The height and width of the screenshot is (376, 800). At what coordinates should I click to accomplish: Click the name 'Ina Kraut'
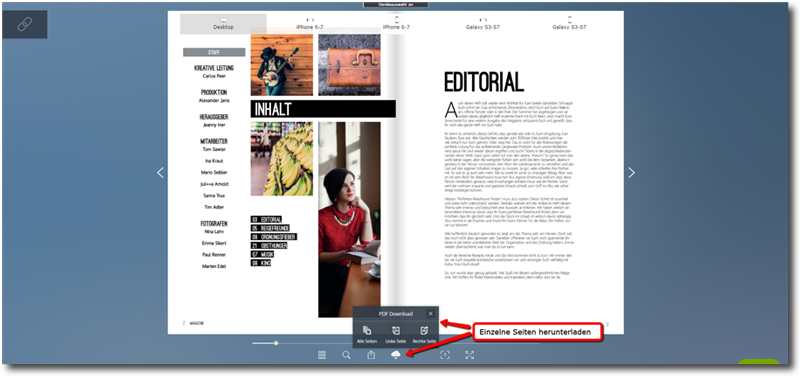point(214,161)
